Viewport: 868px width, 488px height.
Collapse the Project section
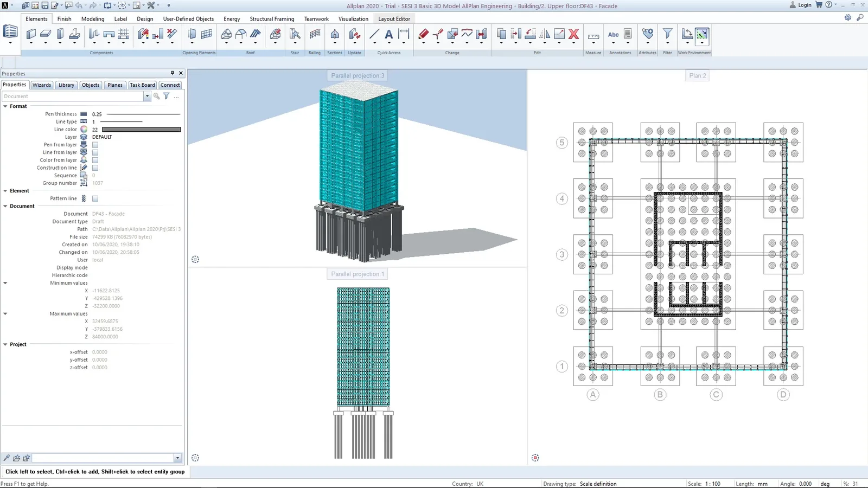(x=5, y=344)
